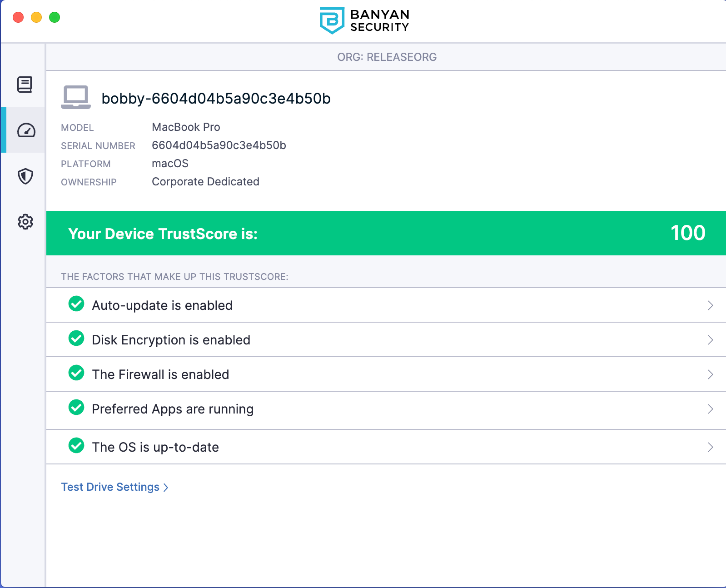Click the ORG: RELEASEORG header text
The height and width of the screenshot is (588, 726).
coord(387,57)
